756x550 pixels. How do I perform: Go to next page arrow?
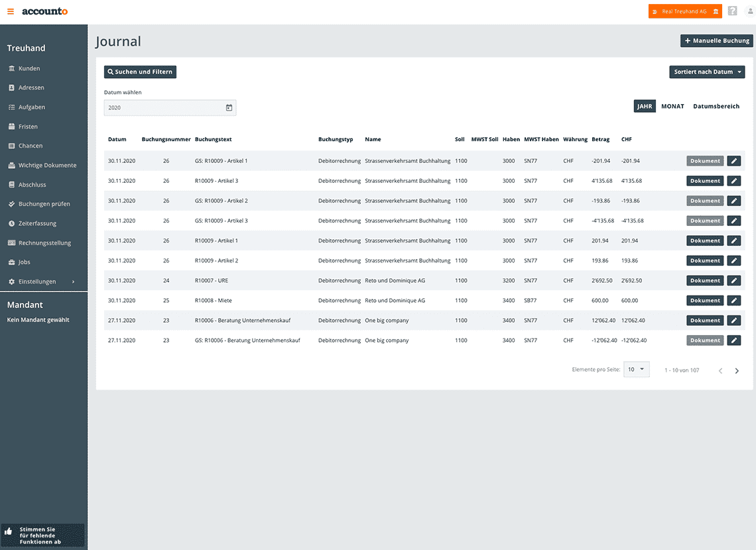pyautogui.click(x=737, y=370)
